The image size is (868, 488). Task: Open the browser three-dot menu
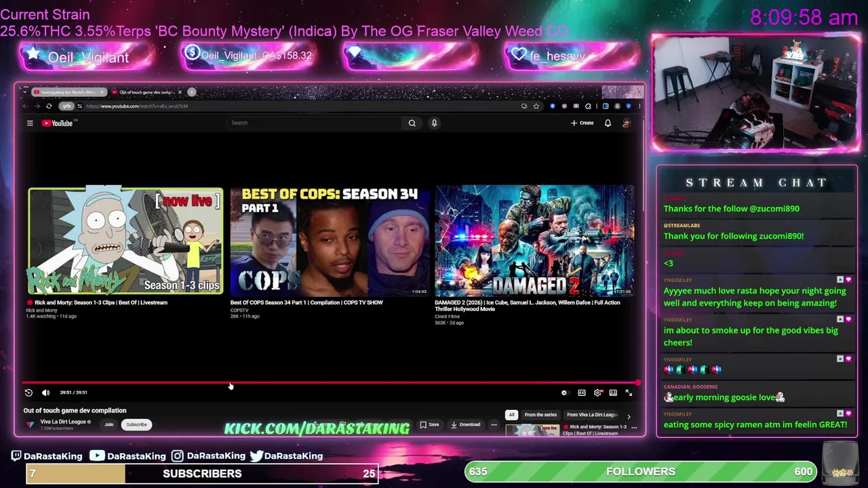[639, 106]
